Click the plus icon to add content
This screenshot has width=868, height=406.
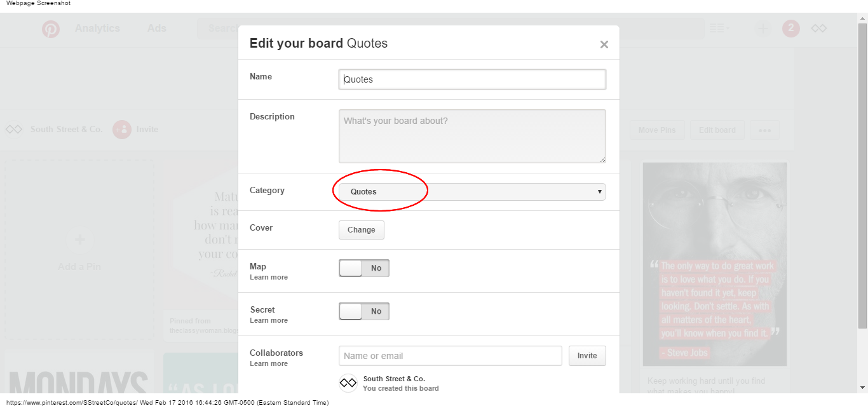pos(762,28)
